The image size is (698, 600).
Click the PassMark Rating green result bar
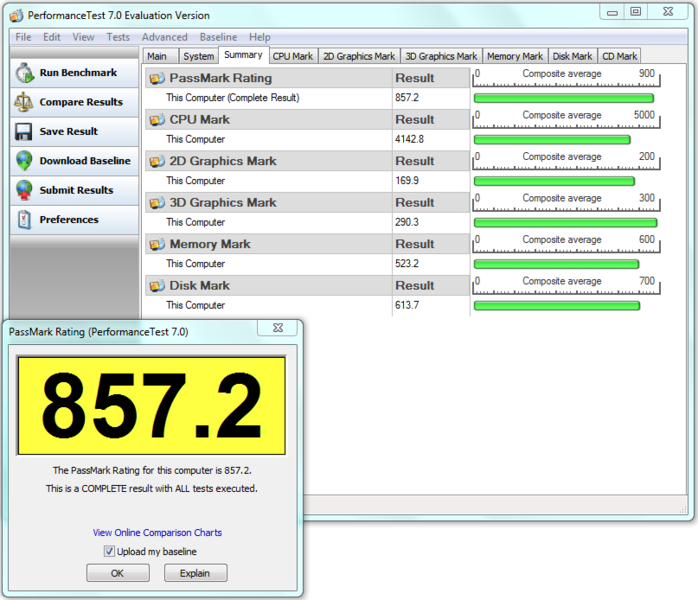point(564,98)
